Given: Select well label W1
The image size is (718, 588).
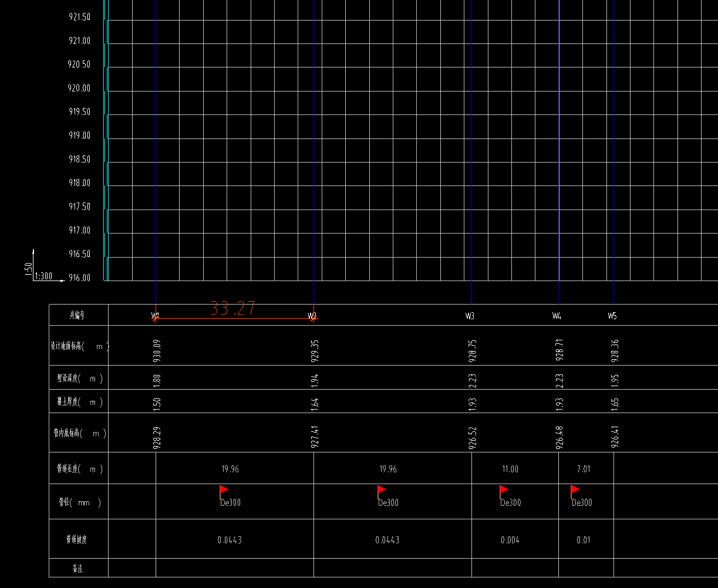Looking at the screenshot, I should pos(155,316).
